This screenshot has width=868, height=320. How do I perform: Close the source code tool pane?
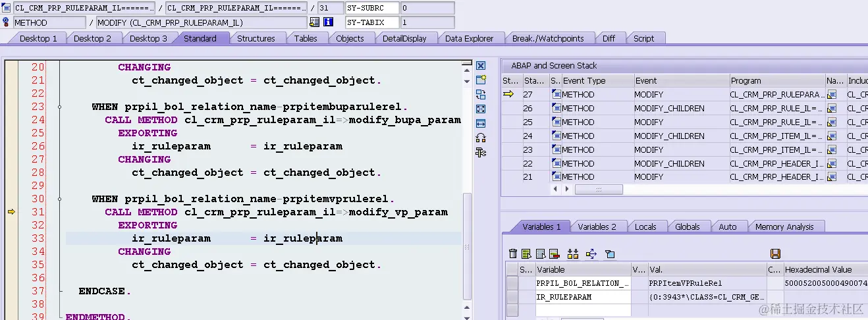(481, 66)
